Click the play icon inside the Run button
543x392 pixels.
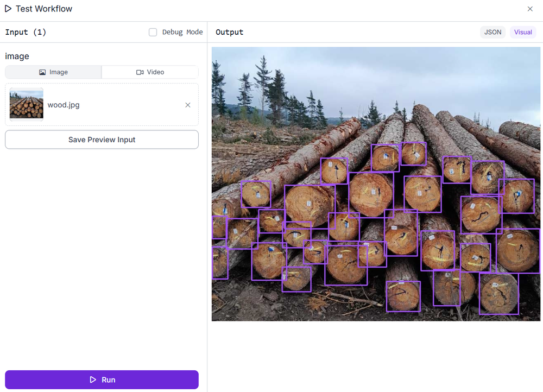(92, 380)
